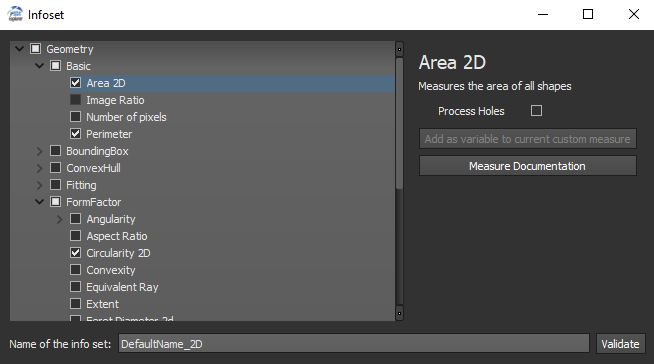
Task: Click the Infoset app icon in title bar
Action: tap(15, 14)
